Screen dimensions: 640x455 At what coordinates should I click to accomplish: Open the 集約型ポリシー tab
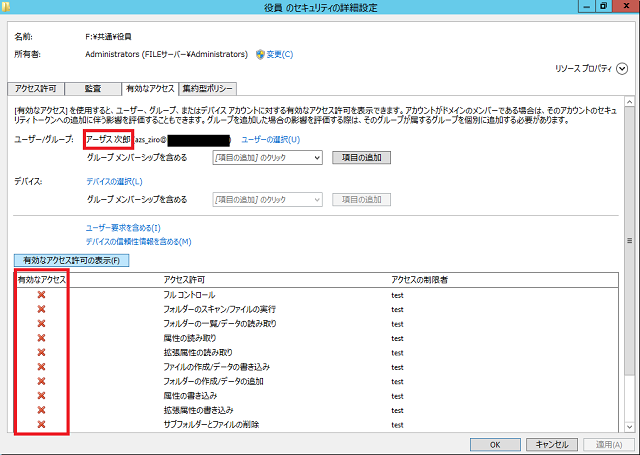click(209, 88)
